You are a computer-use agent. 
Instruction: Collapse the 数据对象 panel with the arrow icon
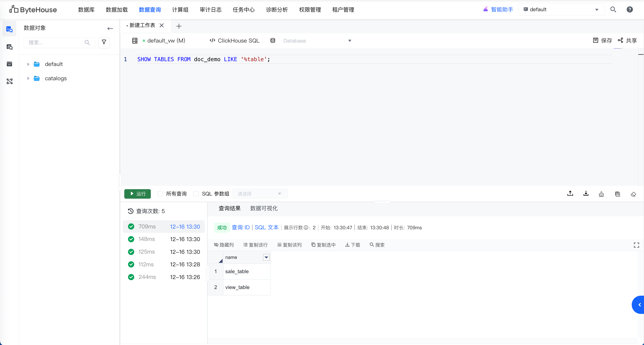[110, 28]
